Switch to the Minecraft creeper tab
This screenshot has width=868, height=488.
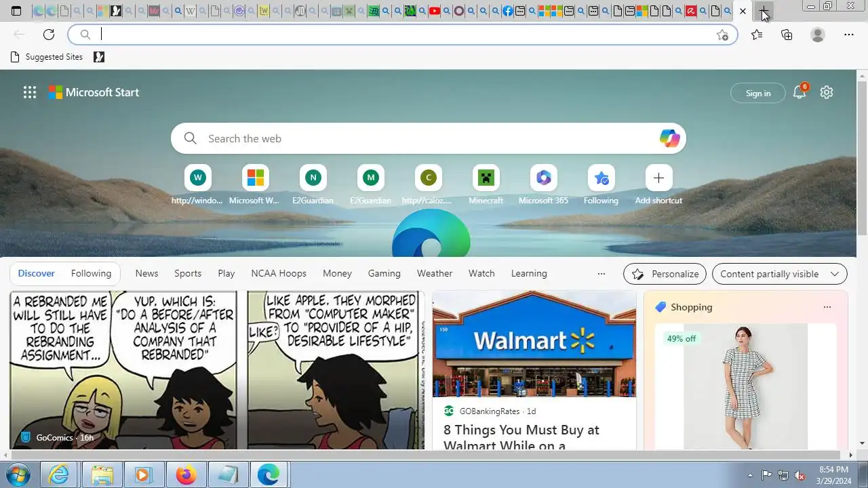(349, 11)
